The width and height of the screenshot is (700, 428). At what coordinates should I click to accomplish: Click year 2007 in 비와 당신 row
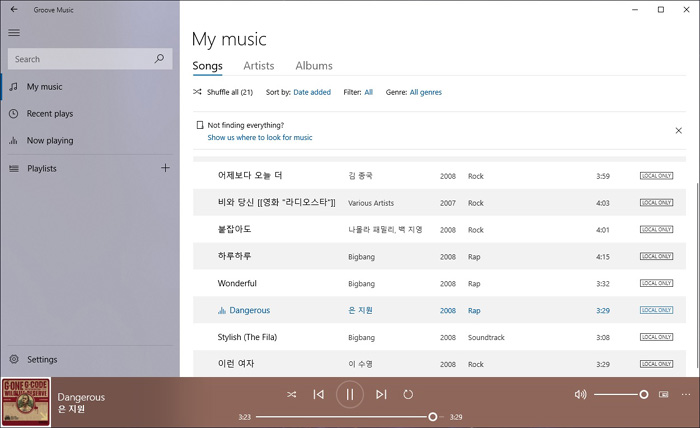click(x=448, y=203)
